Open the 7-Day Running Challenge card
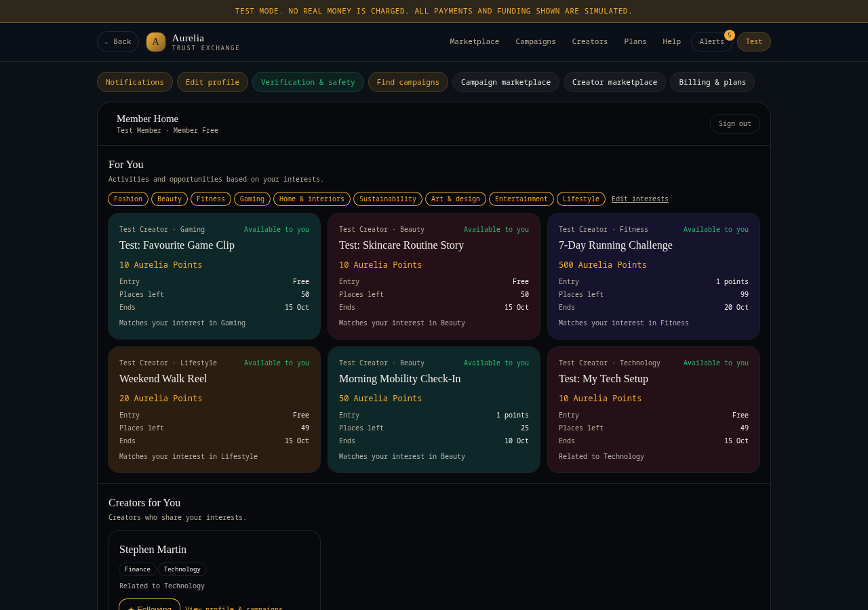Screen dimensions: 868x610 pos(654,277)
